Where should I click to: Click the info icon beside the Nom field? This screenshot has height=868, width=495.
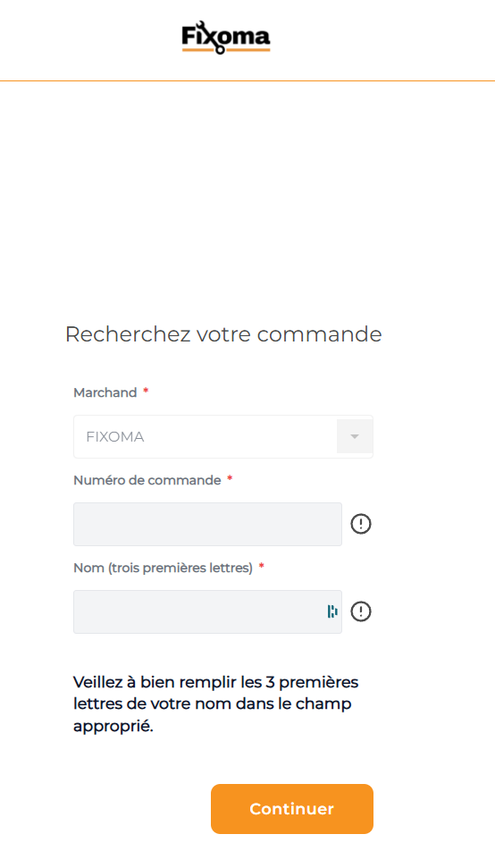[361, 611]
